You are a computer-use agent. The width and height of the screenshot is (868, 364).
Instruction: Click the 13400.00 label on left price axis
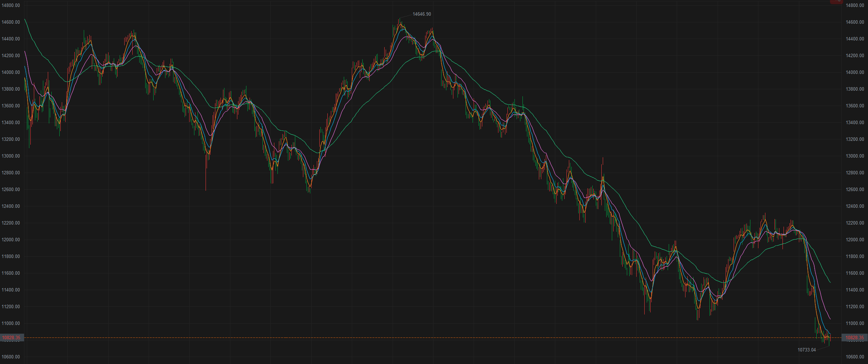click(x=11, y=122)
